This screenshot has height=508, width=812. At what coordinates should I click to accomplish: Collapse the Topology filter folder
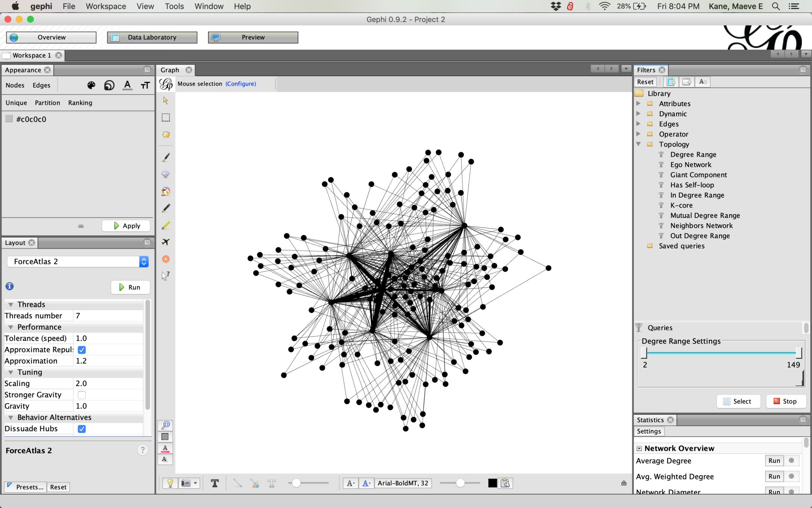click(638, 144)
